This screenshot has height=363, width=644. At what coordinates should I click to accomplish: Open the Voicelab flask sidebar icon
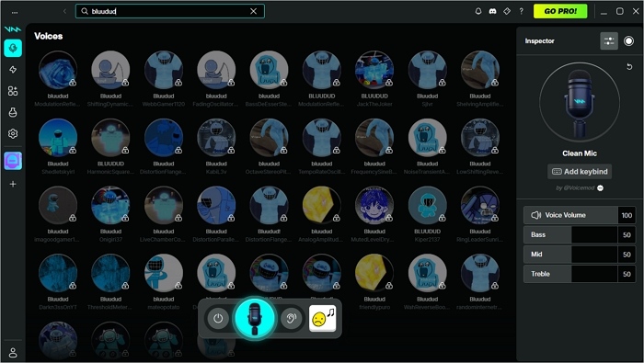point(13,112)
